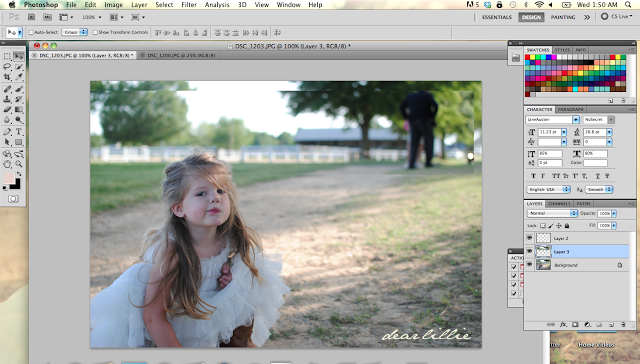
Task: Open foreground color picker (pink swatch)
Action: [x=9, y=178]
